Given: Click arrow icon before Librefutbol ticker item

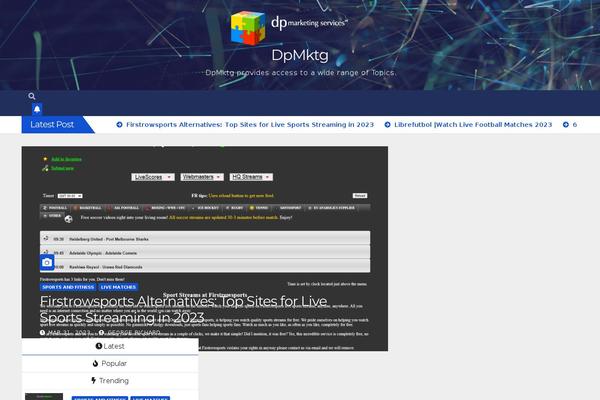Looking at the screenshot, I should point(387,124).
